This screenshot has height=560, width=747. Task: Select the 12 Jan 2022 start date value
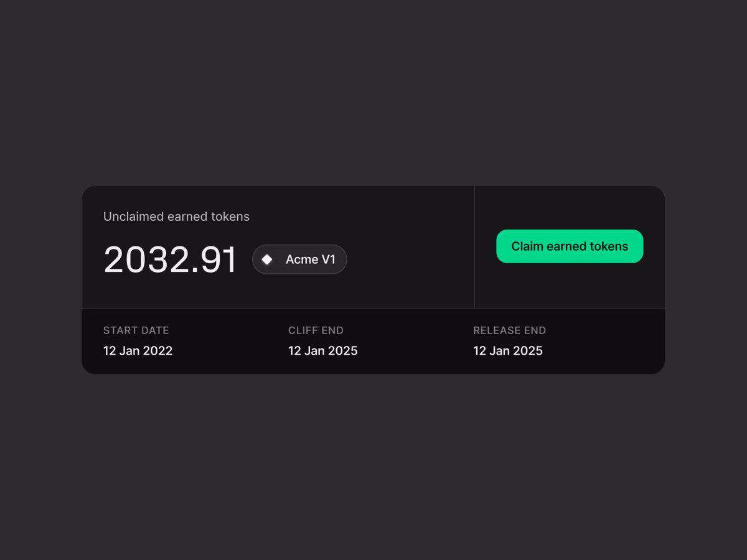coord(138,351)
